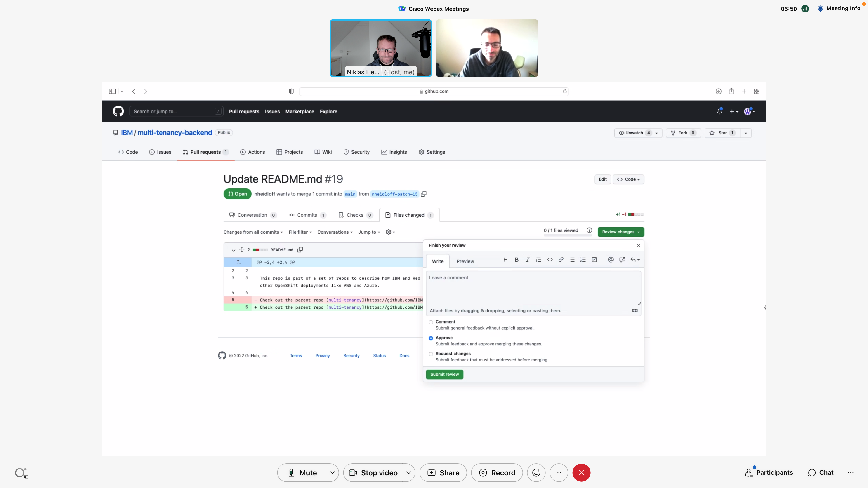Copy README.md file path icon

click(300, 250)
